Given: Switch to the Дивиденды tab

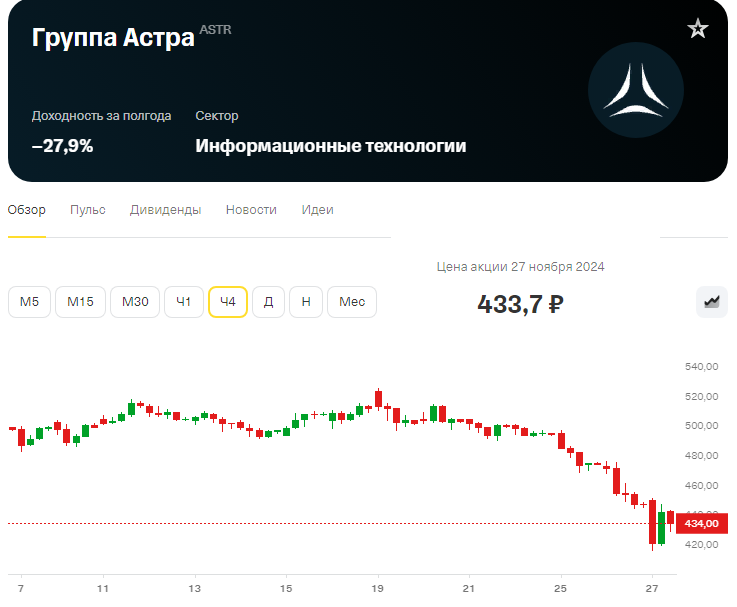Looking at the screenshot, I should (x=165, y=210).
